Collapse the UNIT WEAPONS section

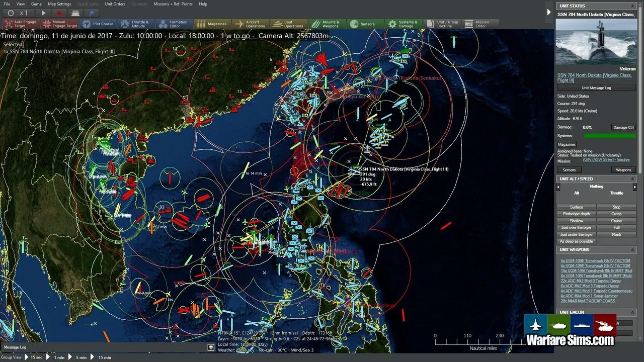pyautogui.click(x=632, y=250)
